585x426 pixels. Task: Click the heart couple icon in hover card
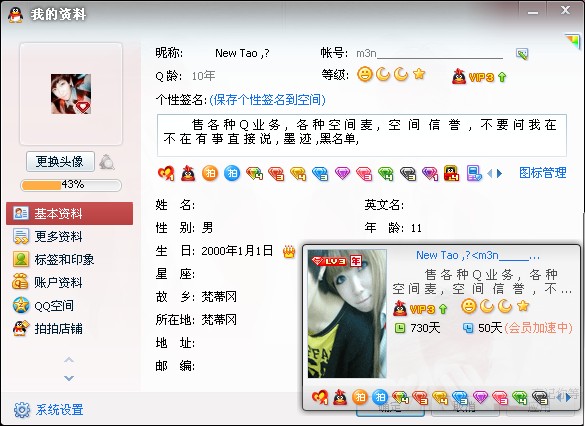click(319, 398)
